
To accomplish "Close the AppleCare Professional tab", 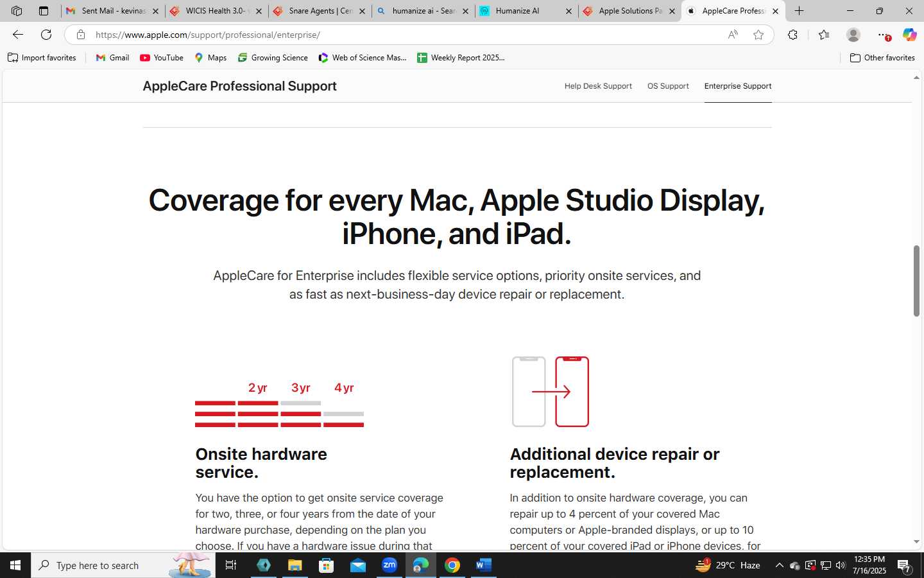I will pos(775,11).
